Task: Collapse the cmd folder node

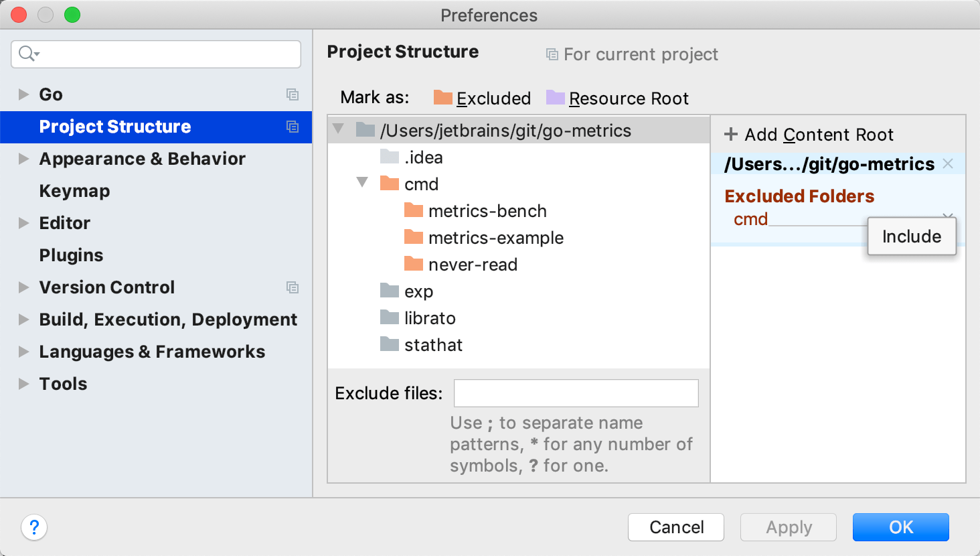Action: [362, 182]
